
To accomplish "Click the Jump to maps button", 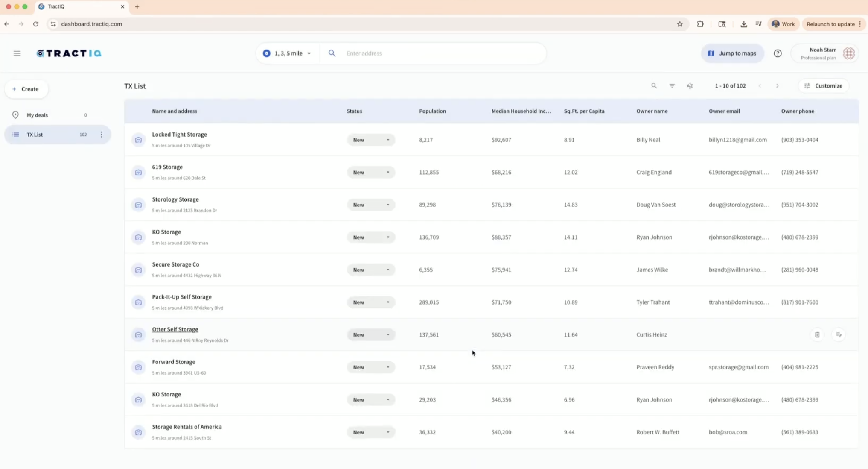I will point(732,53).
